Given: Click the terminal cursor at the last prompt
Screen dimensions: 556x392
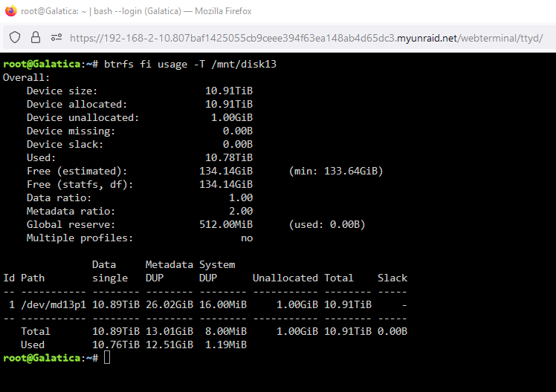Looking at the screenshot, I should 107,358.
